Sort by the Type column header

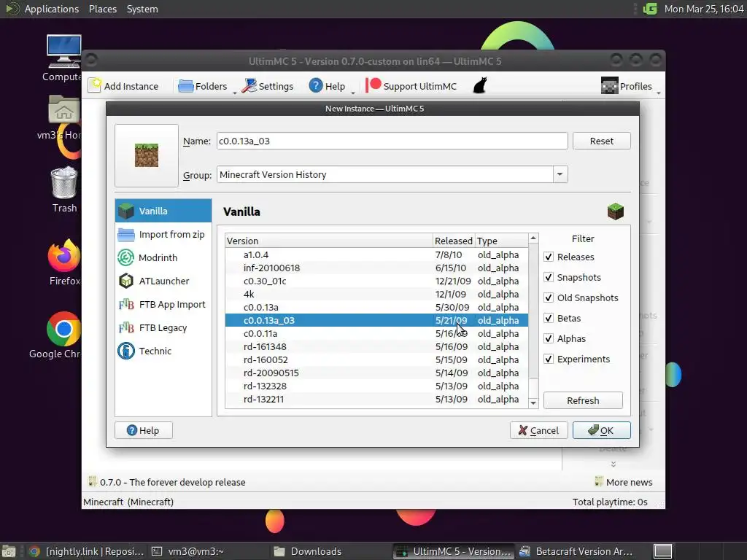(502, 241)
